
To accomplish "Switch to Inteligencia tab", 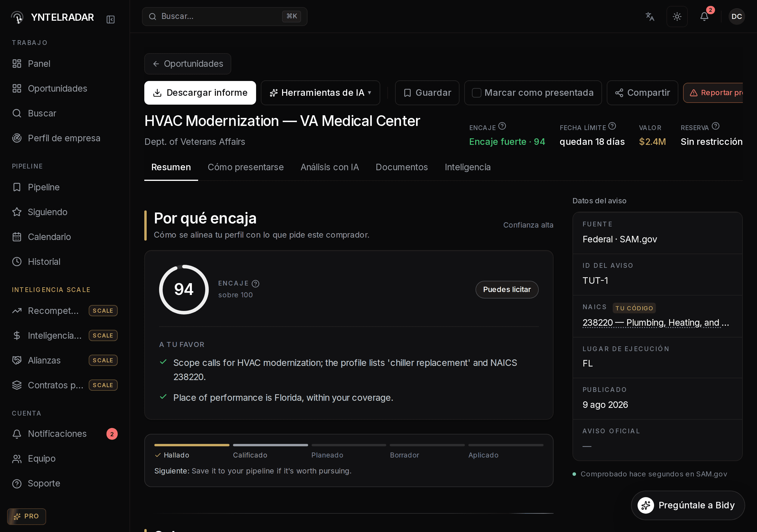I will coord(468,167).
